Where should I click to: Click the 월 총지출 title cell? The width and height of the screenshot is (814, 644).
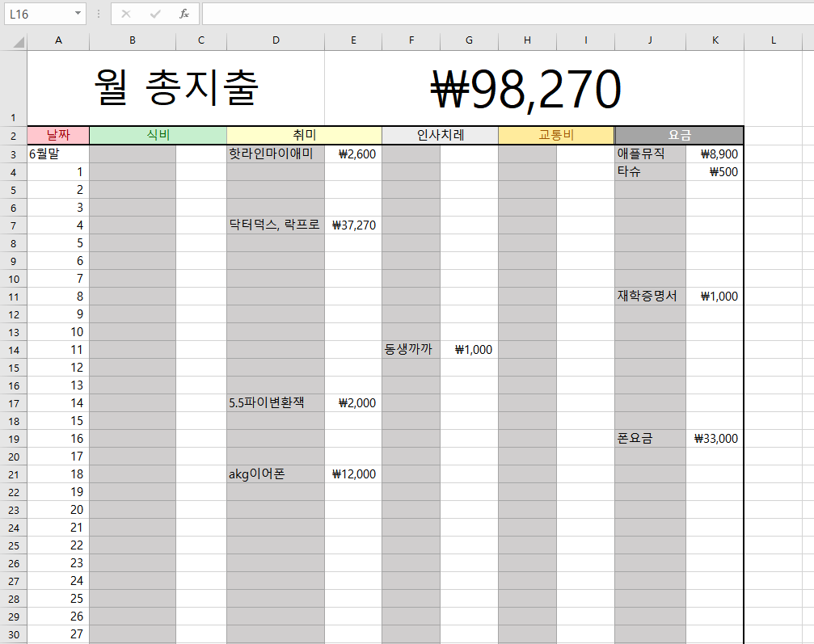pyautogui.click(x=176, y=88)
